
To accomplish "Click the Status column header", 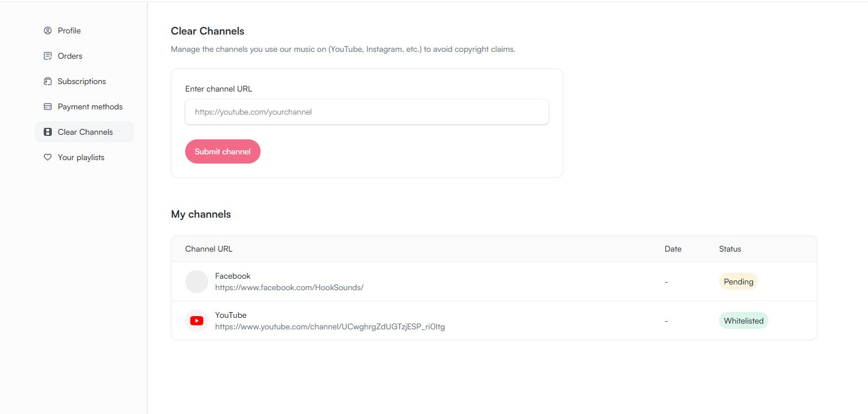I will pyautogui.click(x=730, y=249).
